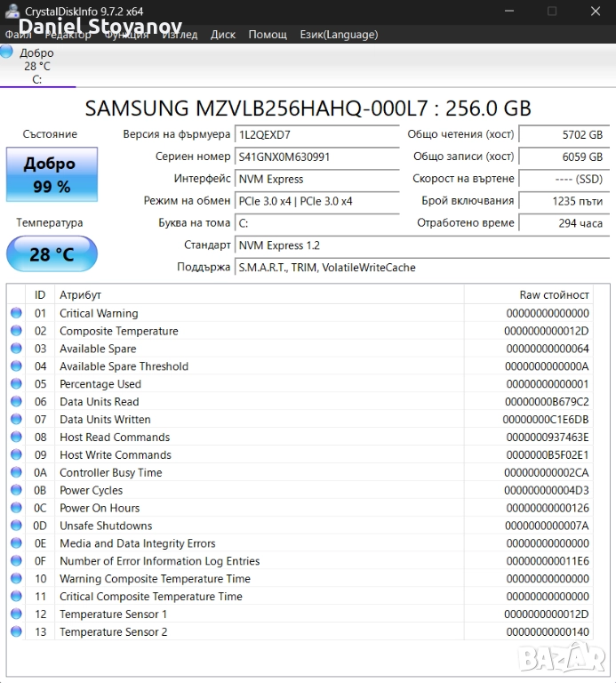Click status orb for Unsafe Shutdowns row
616x683 pixels.
[16, 526]
